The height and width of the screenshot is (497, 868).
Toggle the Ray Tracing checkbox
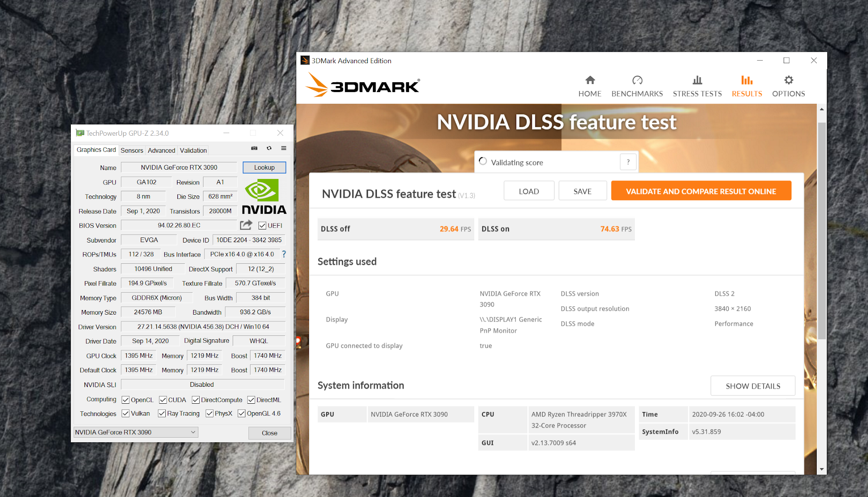pyautogui.click(x=162, y=413)
